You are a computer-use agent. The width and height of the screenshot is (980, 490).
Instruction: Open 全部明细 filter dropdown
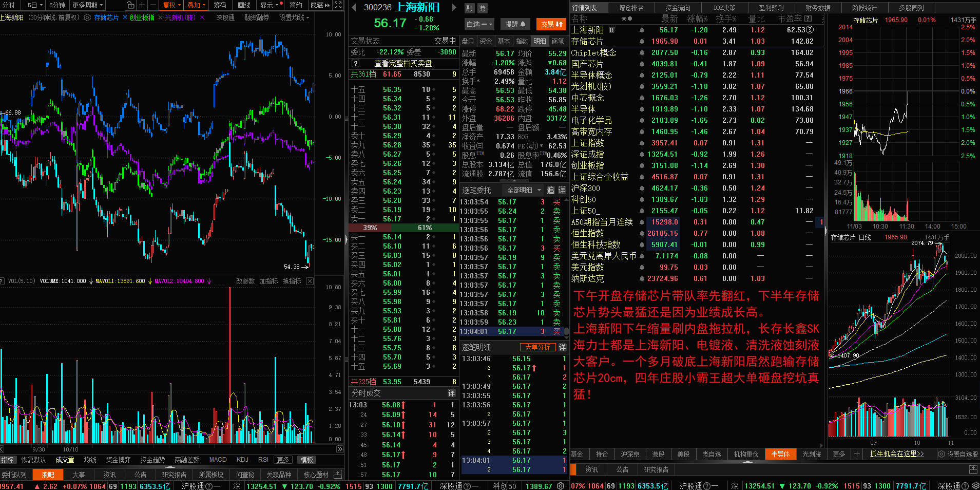[x=524, y=190]
